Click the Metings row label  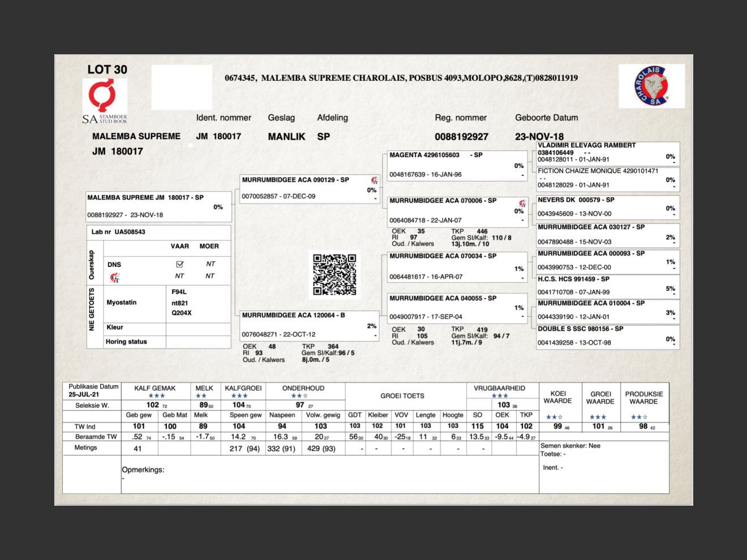tap(85, 447)
